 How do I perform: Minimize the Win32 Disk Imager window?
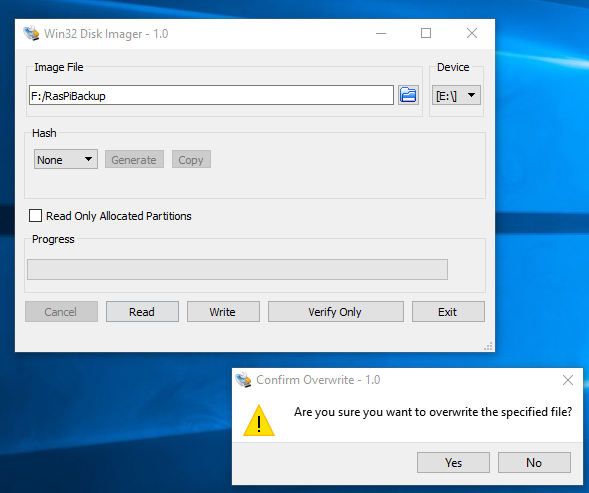pyautogui.click(x=381, y=33)
